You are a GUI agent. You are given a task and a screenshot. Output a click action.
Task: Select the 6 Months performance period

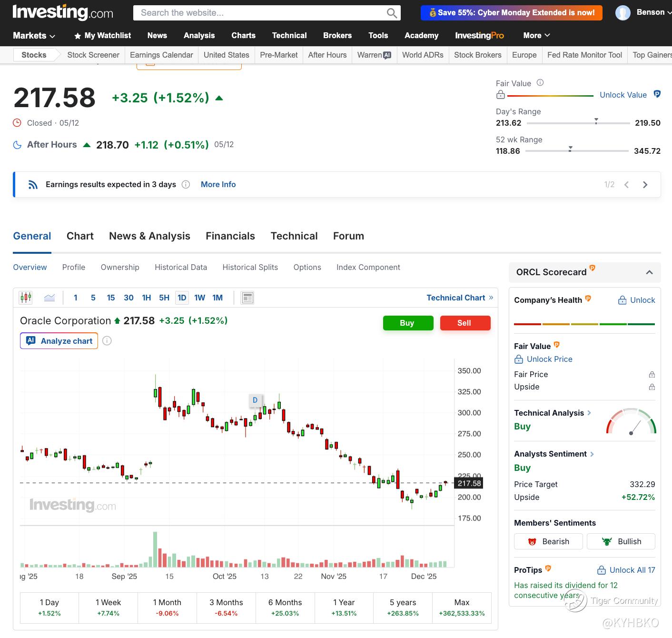coord(285,608)
